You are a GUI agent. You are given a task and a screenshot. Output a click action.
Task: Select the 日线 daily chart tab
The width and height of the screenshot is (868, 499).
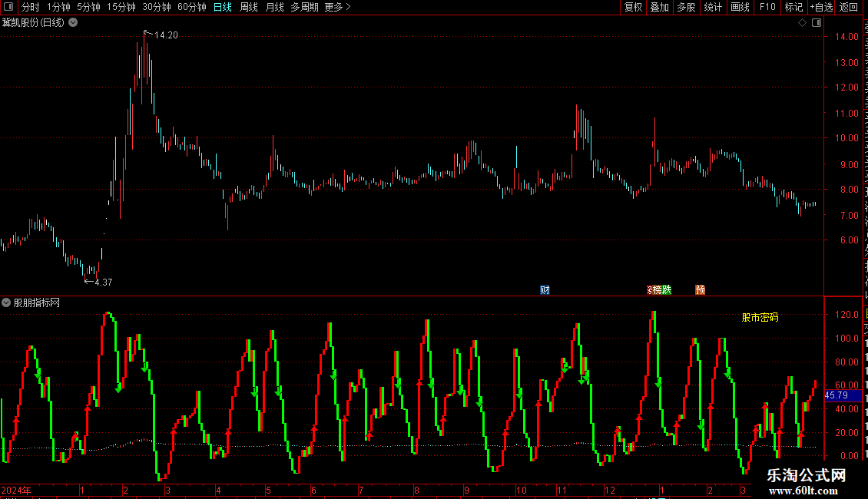[223, 7]
